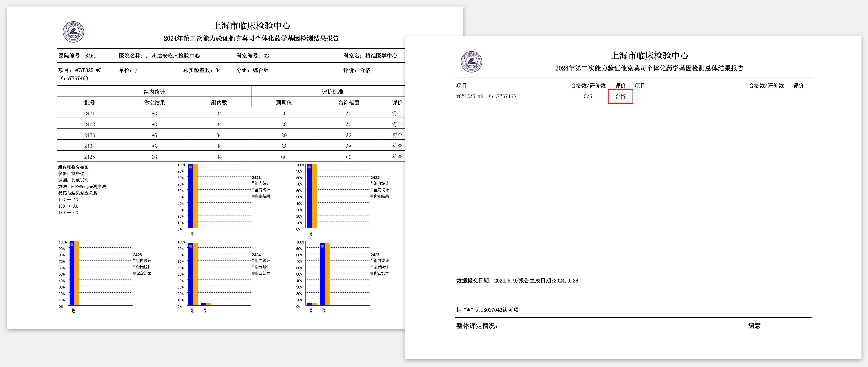Click the 2425 chart legend title
The image size is (868, 367).
click(x=375, y=255)
